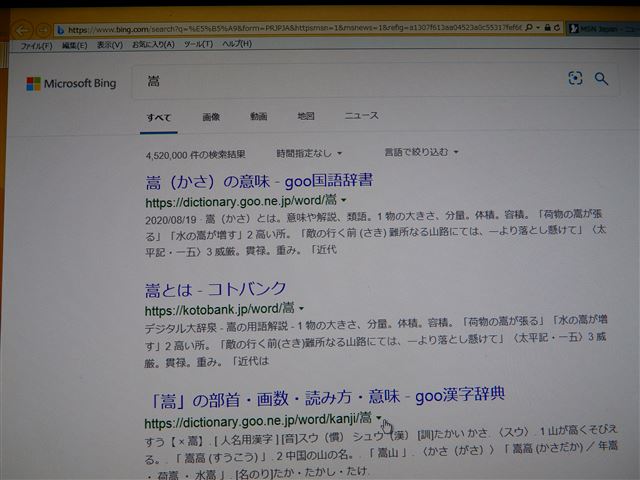Image resolution: width=640 pixels, height=480 pixels.
Task: Switch to the 地図 tab
Action: point(306,116)
